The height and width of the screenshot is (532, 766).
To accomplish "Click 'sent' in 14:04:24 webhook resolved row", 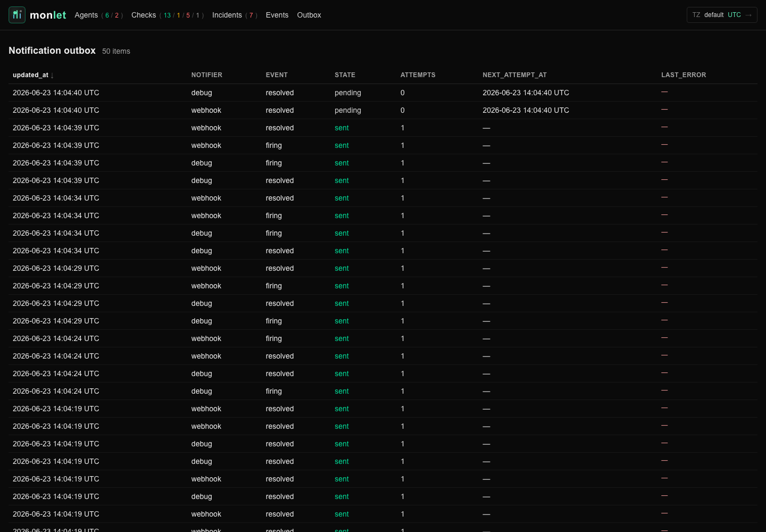I will [342, 356].
